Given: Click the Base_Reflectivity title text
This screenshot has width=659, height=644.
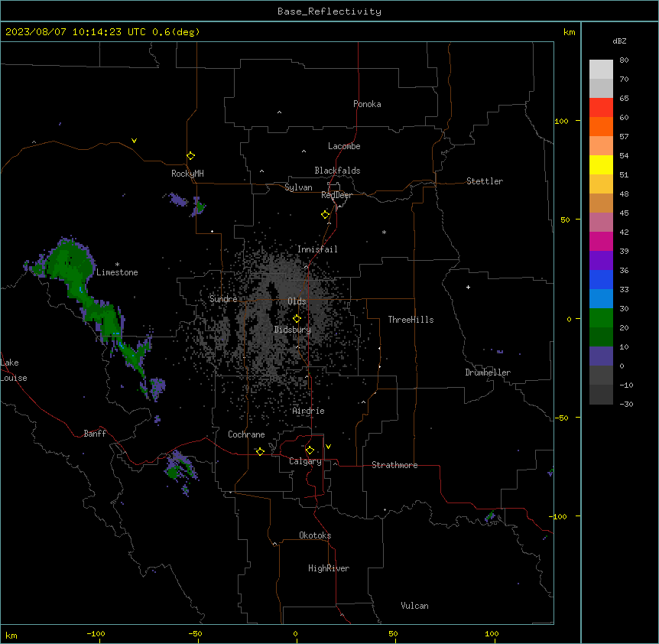Looking at the screenshot, I should [x=329, y=11].
